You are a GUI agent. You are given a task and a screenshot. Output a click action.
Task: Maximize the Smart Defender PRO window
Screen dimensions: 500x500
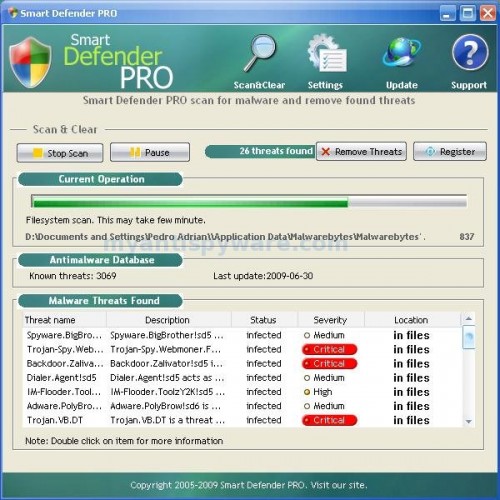tap(468, 13)
